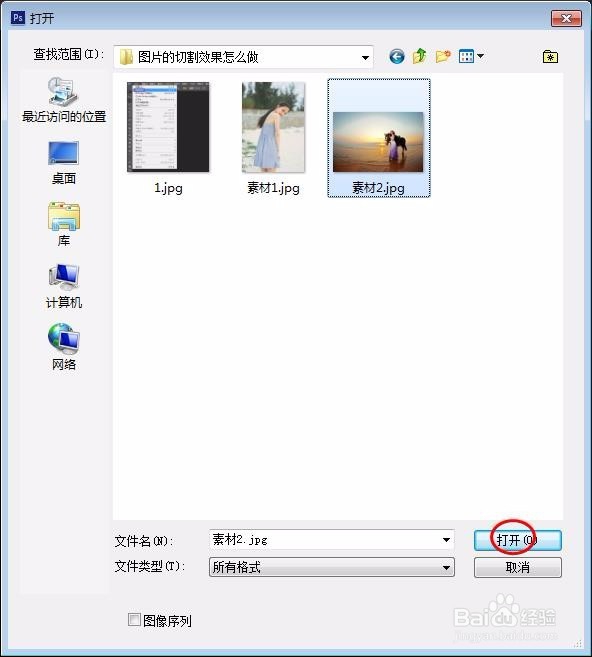The image size is (592, 657).
Task: Click the Photoshop icon in the title bar
Action: 18,18
